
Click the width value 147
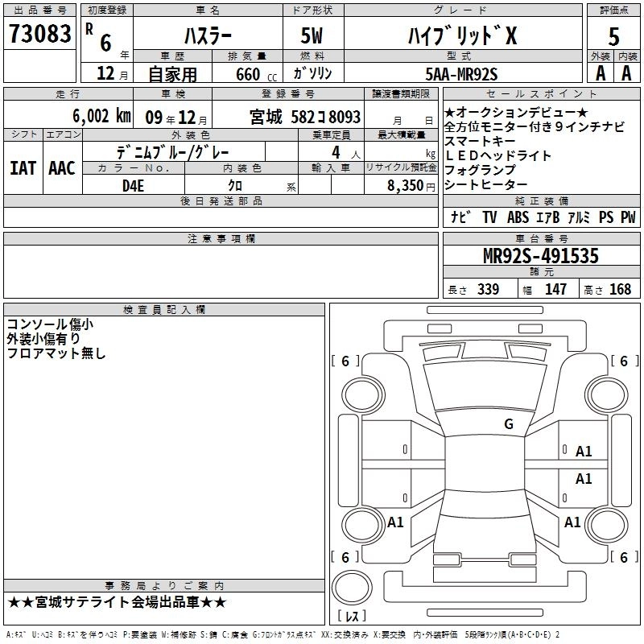pos(555,289)
